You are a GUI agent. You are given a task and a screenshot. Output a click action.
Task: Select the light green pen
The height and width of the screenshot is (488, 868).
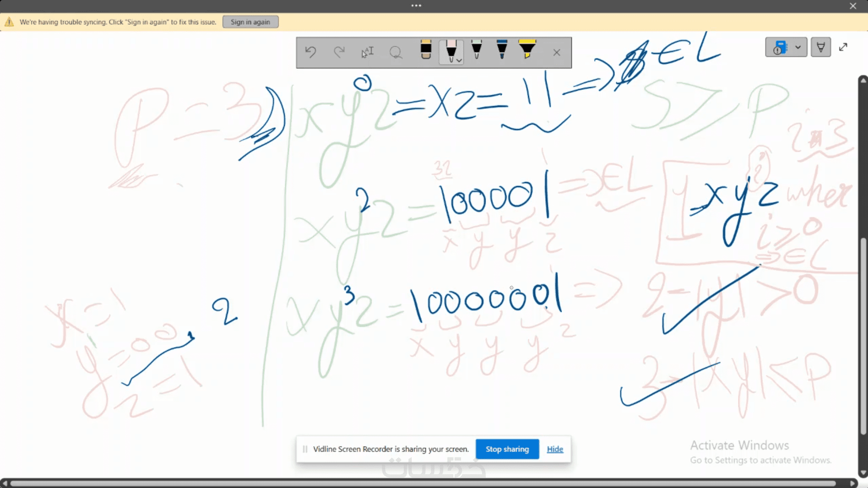(x=476, y=50)
